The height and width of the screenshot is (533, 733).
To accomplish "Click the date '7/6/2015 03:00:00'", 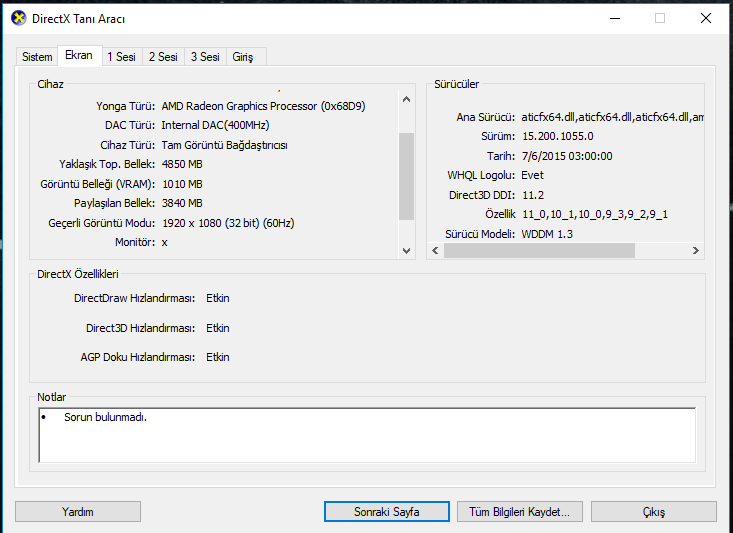I will click(567, 156).
